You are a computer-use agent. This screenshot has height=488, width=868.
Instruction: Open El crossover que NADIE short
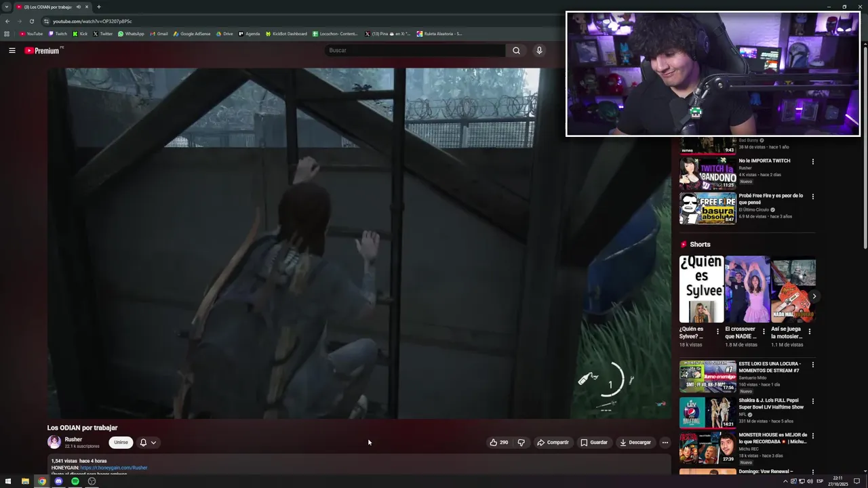tap(747, 289)
